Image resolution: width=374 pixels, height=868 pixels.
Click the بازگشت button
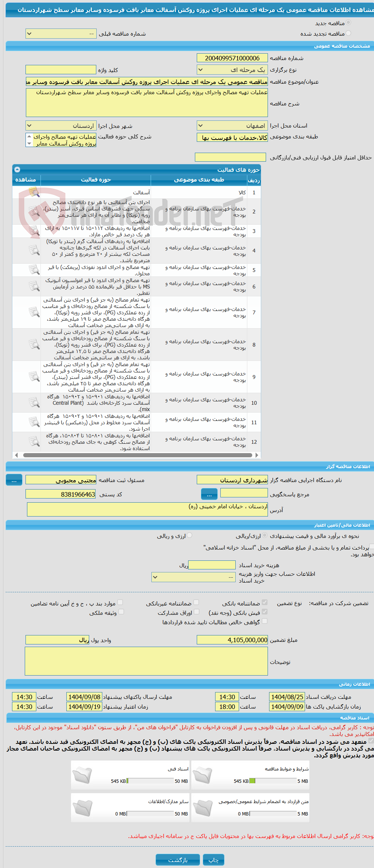178,860
